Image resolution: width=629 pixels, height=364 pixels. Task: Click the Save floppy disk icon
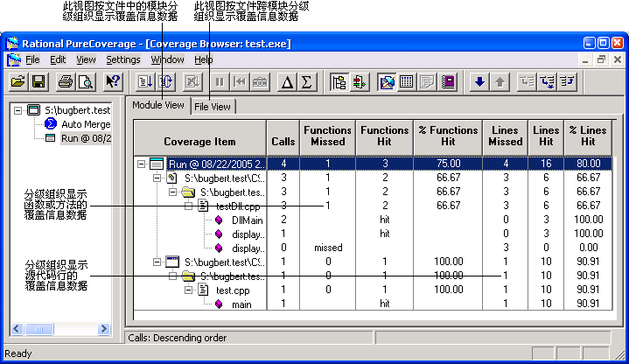(x=38, y=82)
